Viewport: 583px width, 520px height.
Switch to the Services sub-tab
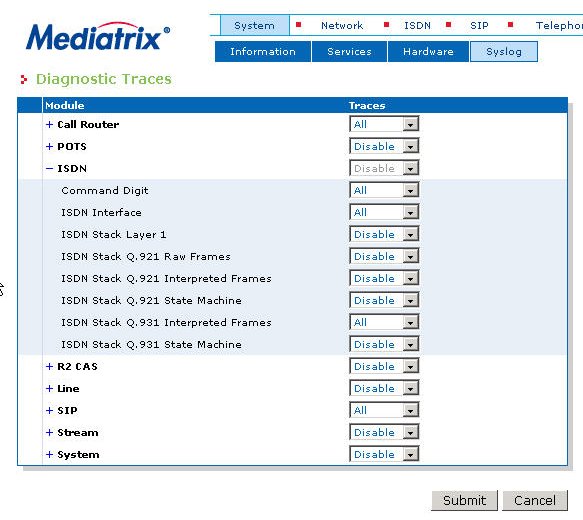pyautogui.click(x=350, y=52)
